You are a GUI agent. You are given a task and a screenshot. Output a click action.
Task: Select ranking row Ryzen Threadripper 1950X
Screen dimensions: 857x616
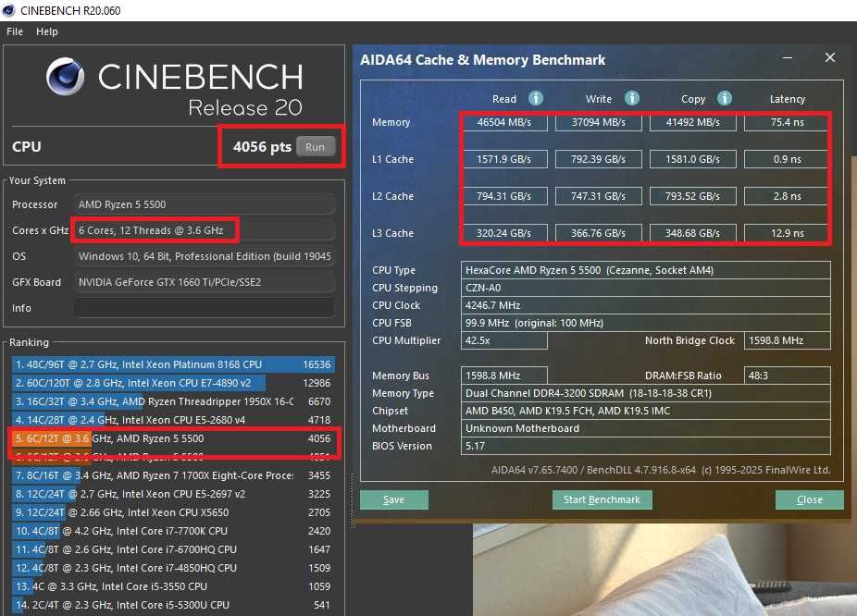(173, 401)
